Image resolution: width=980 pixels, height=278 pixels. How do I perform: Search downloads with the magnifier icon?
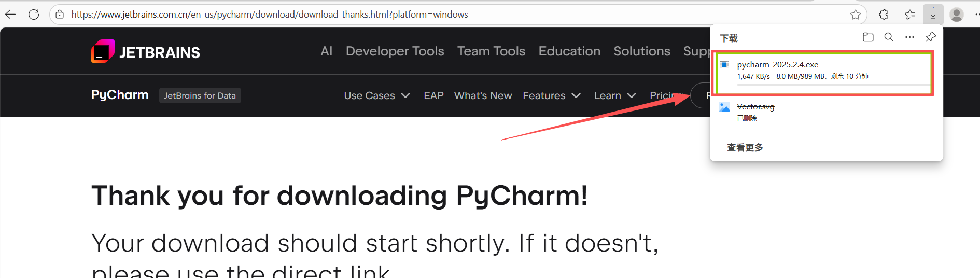pyautogui.click(x=889, y=37)
